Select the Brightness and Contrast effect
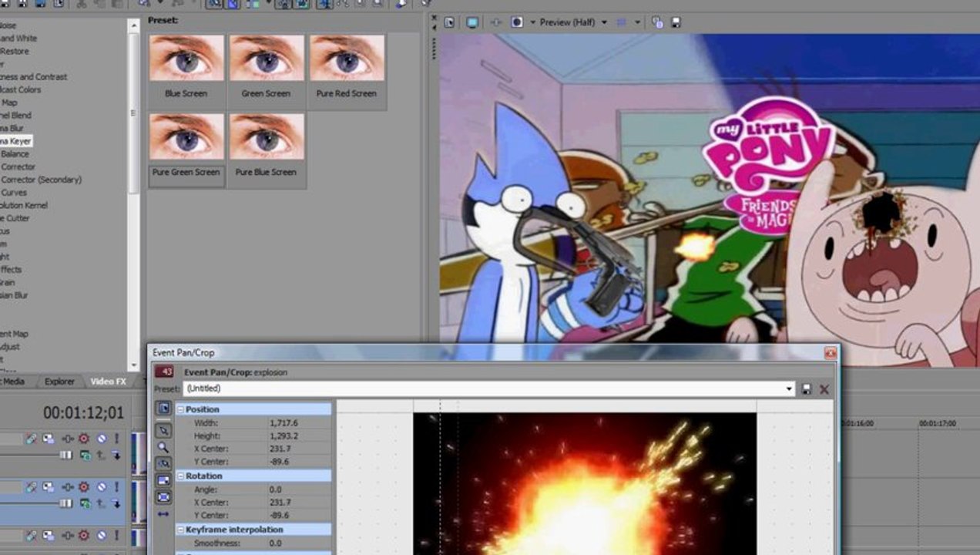Viewport: 980px width, 555px height. [33, 76]
